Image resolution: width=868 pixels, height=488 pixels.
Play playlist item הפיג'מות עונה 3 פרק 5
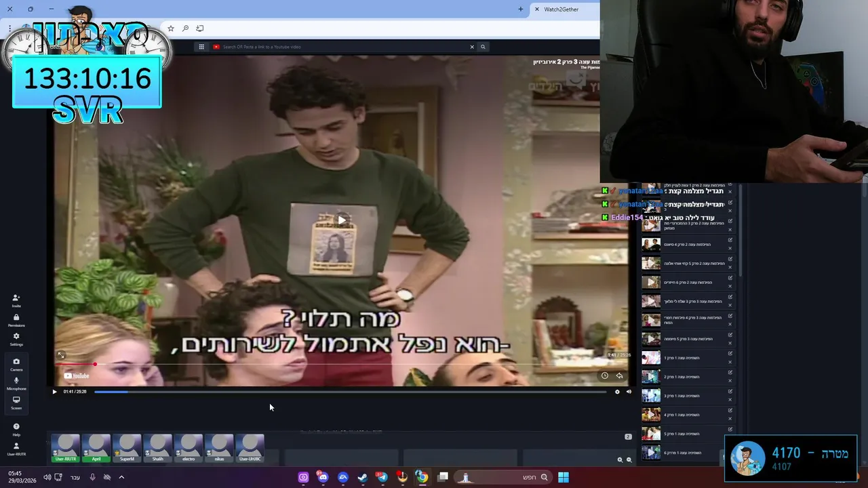click(651, 339)
